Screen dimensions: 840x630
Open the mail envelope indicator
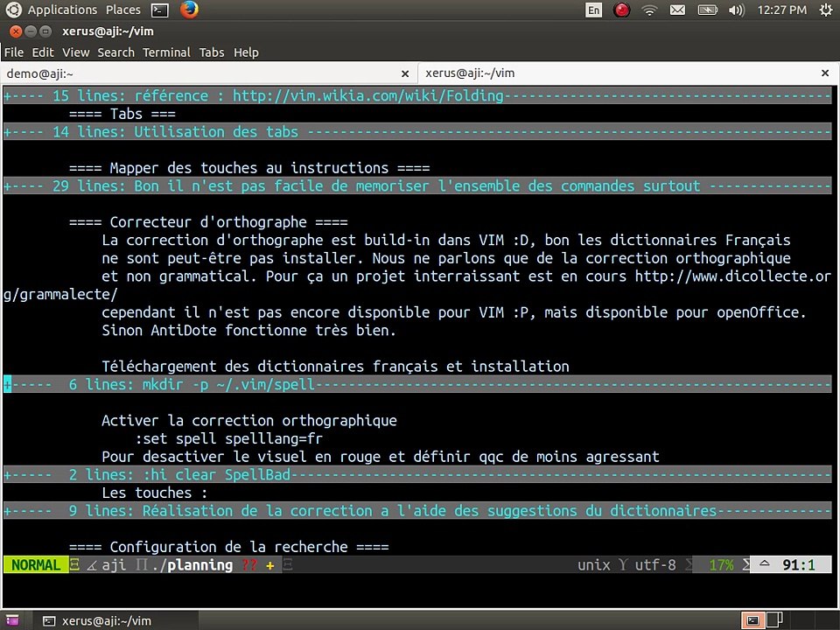coord(677,10)
